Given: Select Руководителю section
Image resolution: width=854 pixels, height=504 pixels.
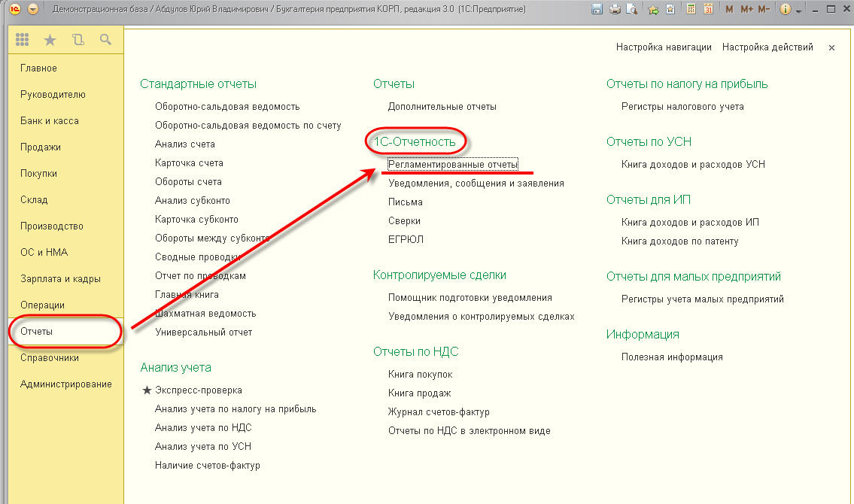Looking at the screenshot, I should [x=53, y=95].
